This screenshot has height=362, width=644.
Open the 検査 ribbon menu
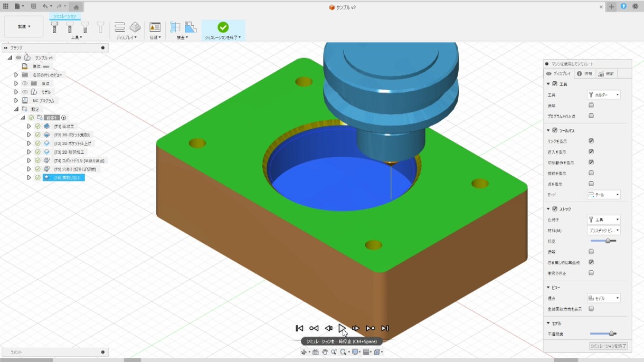182,37
